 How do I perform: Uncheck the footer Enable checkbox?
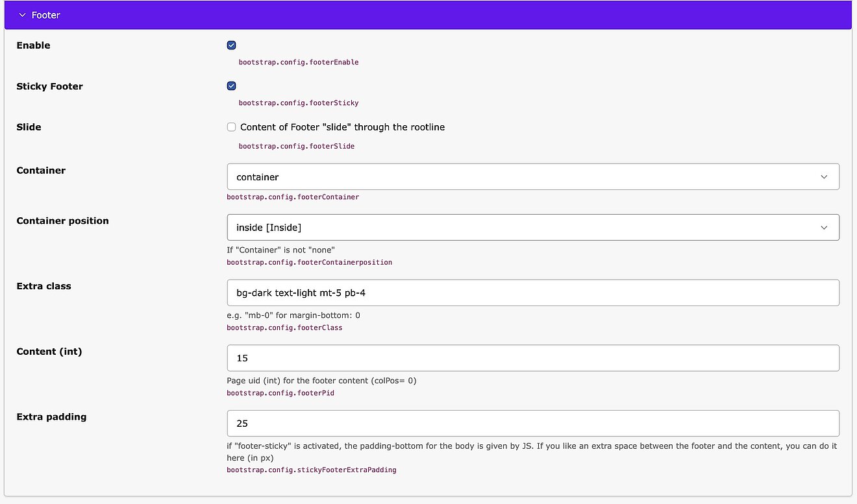pyautogui.click(x=232, y=45)
